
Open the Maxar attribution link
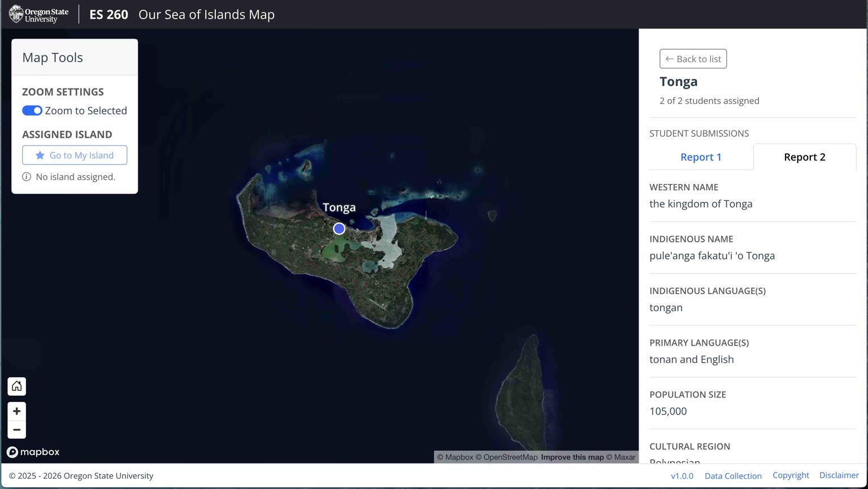click(621, 457)
